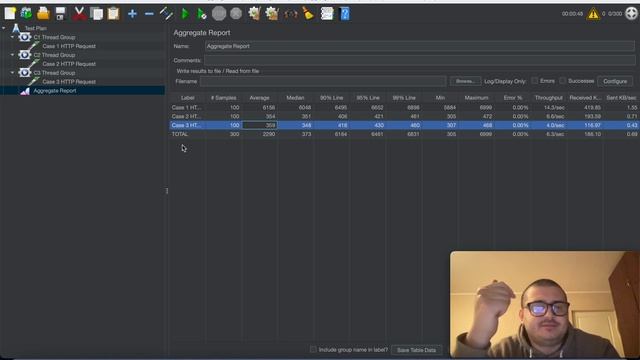
Task: Click the New test plan icon
Action: [x=10, y=13]
